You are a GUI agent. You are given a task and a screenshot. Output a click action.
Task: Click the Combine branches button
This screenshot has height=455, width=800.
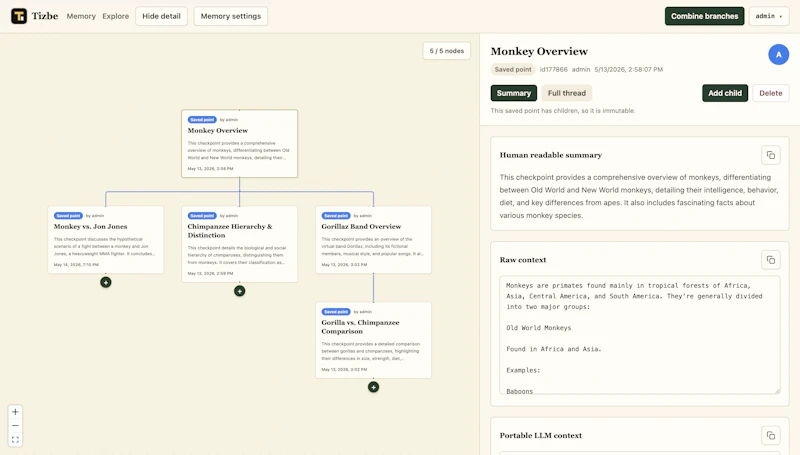click(705, 16)
